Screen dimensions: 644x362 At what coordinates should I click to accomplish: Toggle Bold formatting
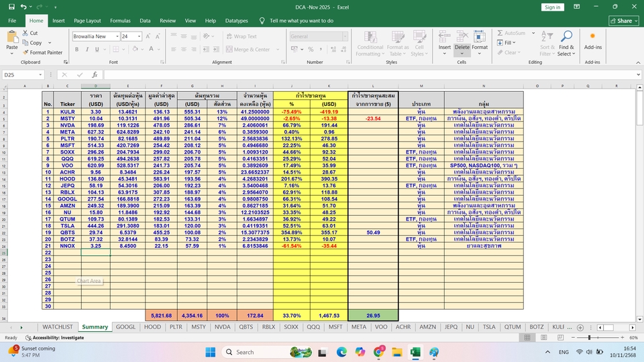click(x=77, y=49)
